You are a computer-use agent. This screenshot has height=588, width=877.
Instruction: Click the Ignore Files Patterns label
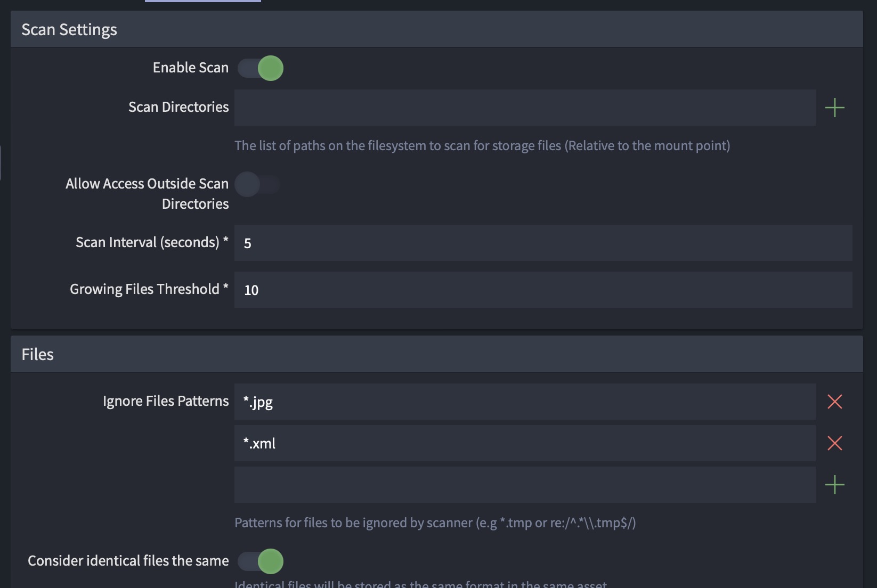(x=166, y=401)
